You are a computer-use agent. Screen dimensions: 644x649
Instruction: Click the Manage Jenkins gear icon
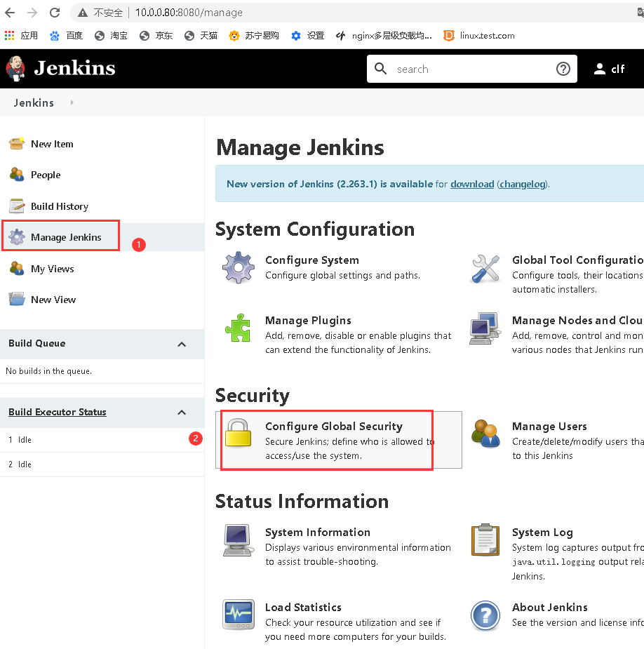[17, 236]
